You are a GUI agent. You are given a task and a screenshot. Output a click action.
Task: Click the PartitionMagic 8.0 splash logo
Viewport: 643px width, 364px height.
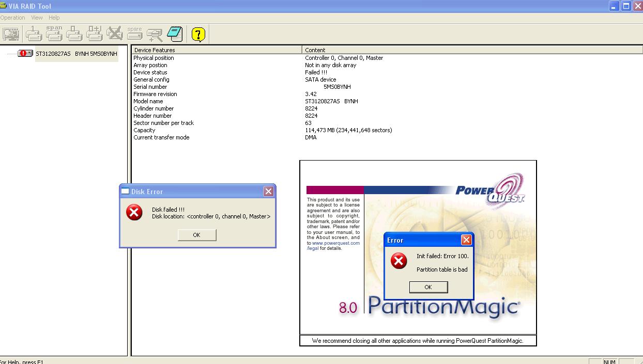tap(429, 307)
